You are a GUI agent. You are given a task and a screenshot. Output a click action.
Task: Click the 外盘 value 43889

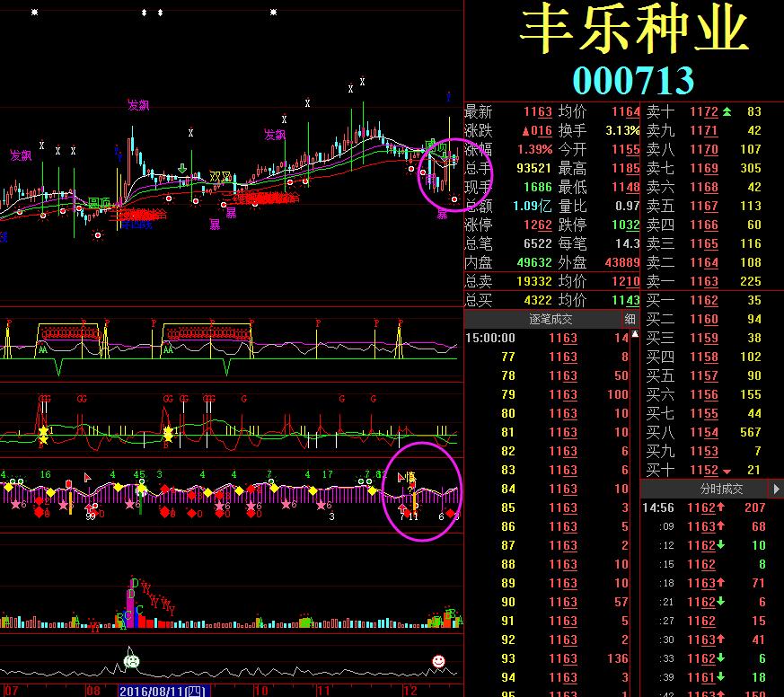click(622, 262)
